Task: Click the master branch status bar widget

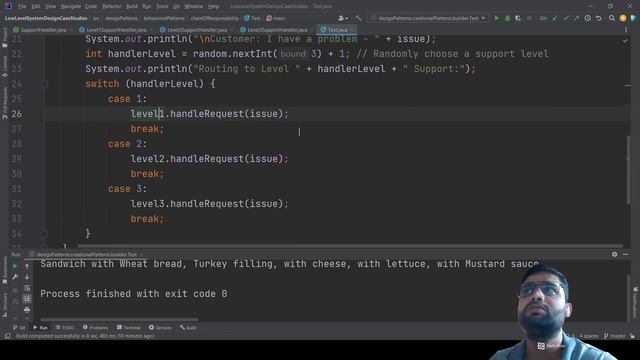Action: (x=615, y=336)
